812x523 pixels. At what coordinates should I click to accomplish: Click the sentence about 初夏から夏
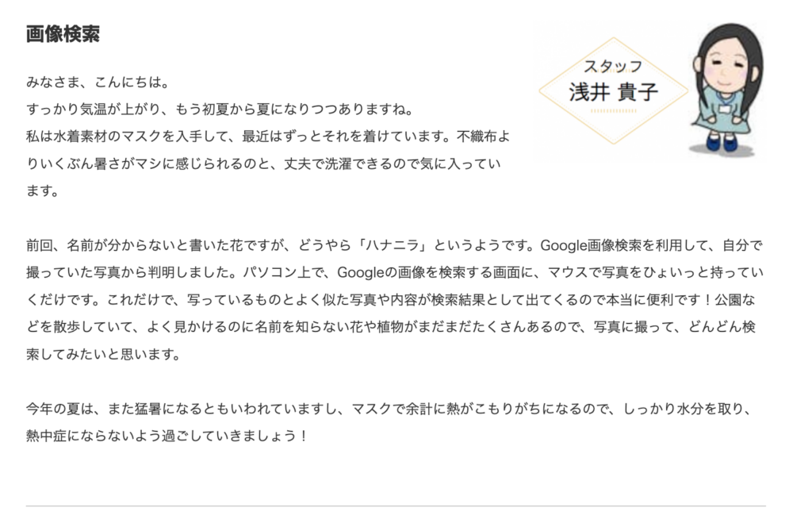click(x=220, y=110)
